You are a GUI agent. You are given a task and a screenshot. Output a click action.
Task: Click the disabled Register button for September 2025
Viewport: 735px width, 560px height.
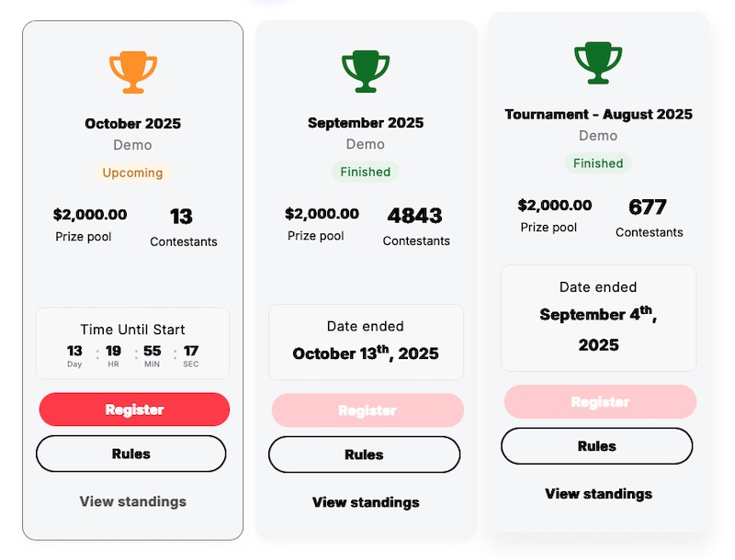(x=366, y=410)
